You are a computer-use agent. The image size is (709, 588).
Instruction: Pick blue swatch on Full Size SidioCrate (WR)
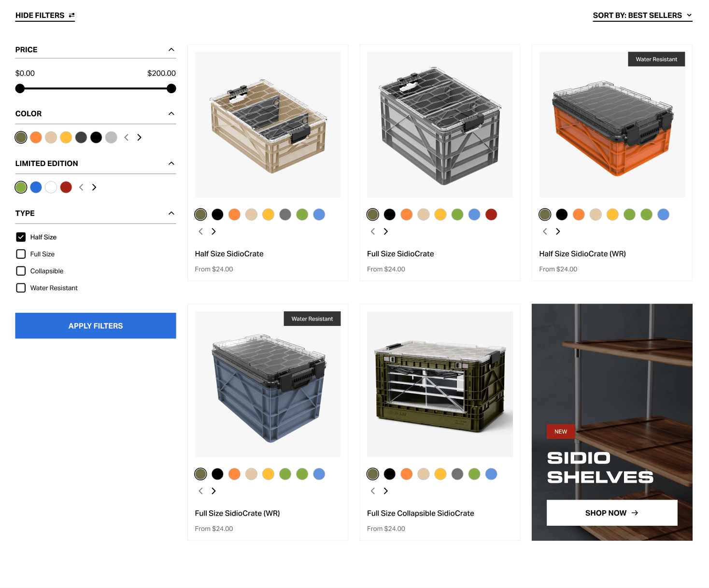tap(319, 474)
